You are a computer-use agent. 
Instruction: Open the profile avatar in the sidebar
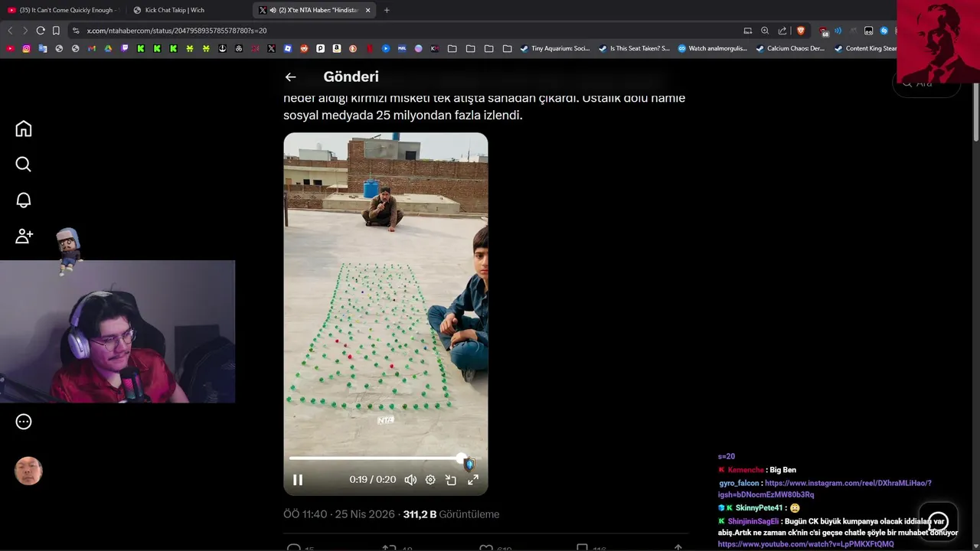28,471
